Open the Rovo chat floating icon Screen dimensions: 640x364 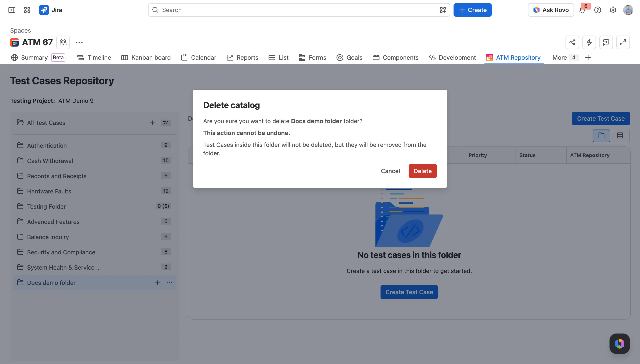[619, 343]
